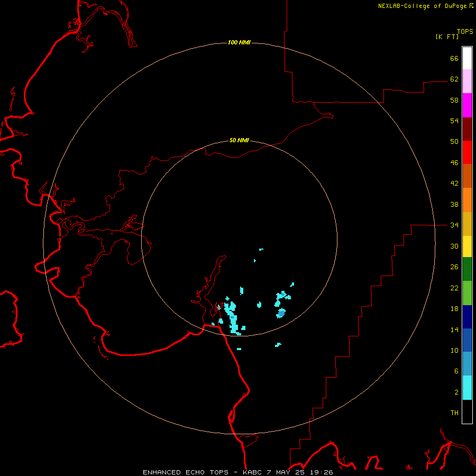The width and height of the screenshot is (476, 476).
Task: Choose the dark orange legend band
Action: [467, 176]
